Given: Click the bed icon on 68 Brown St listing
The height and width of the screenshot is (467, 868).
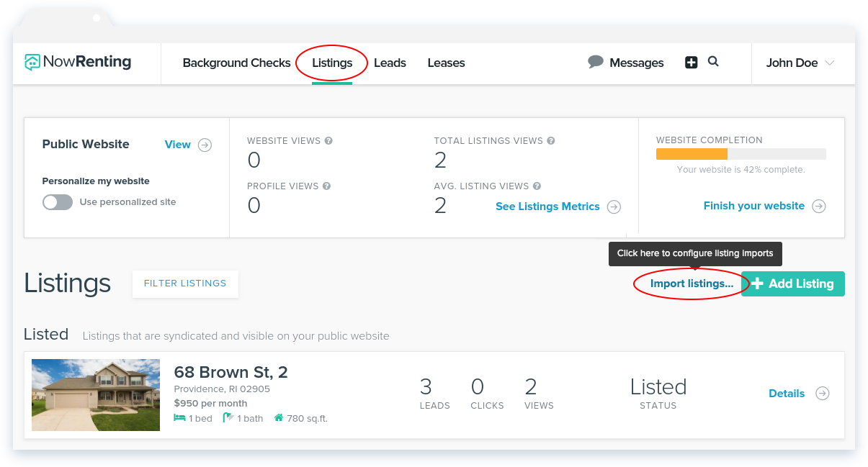Looking at the screenshot, I should 179,418.
